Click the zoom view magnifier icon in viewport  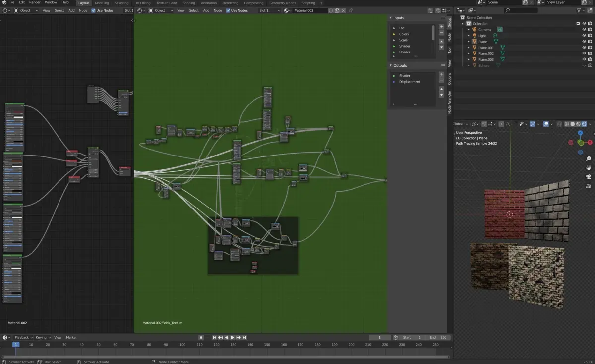[x=589, y=159]
